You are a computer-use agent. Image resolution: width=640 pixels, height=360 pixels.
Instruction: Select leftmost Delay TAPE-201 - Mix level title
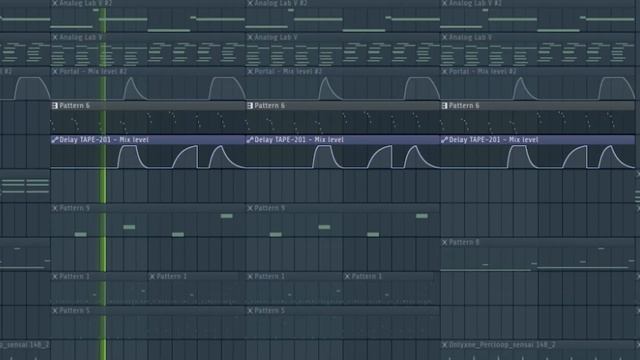click(104, 140)
